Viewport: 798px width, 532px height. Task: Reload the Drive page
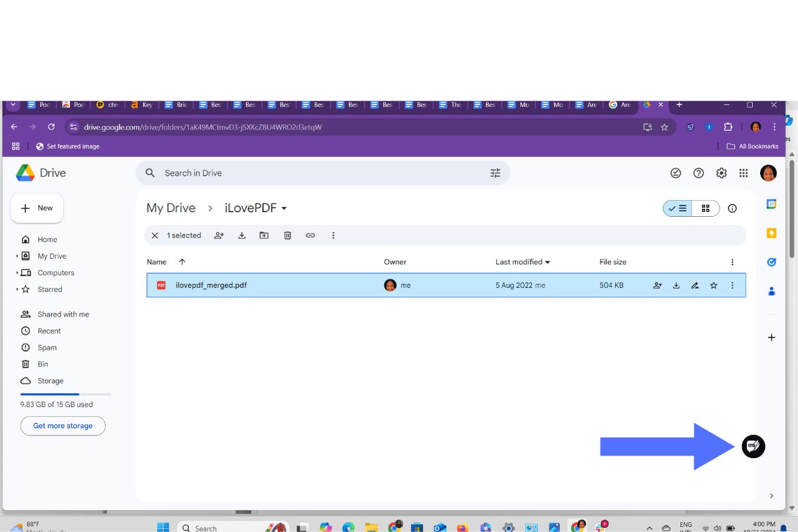coord(51,127)
